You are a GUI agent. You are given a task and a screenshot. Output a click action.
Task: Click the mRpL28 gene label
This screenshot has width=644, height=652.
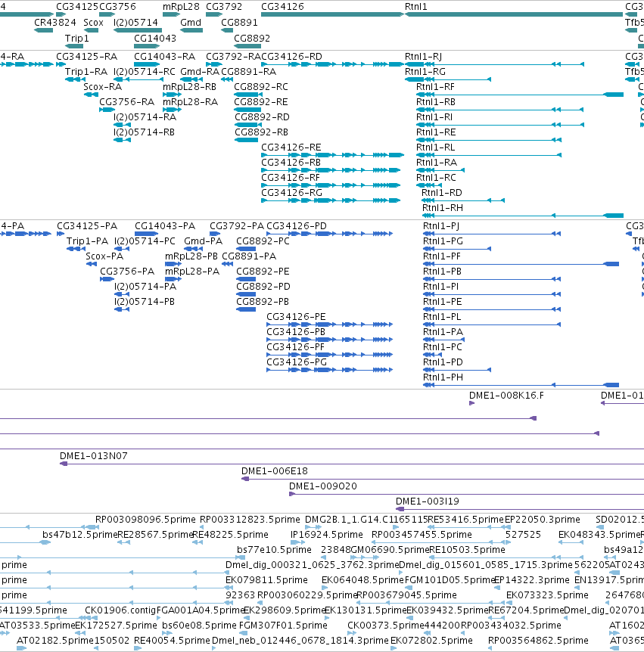[x=181, y=7]
